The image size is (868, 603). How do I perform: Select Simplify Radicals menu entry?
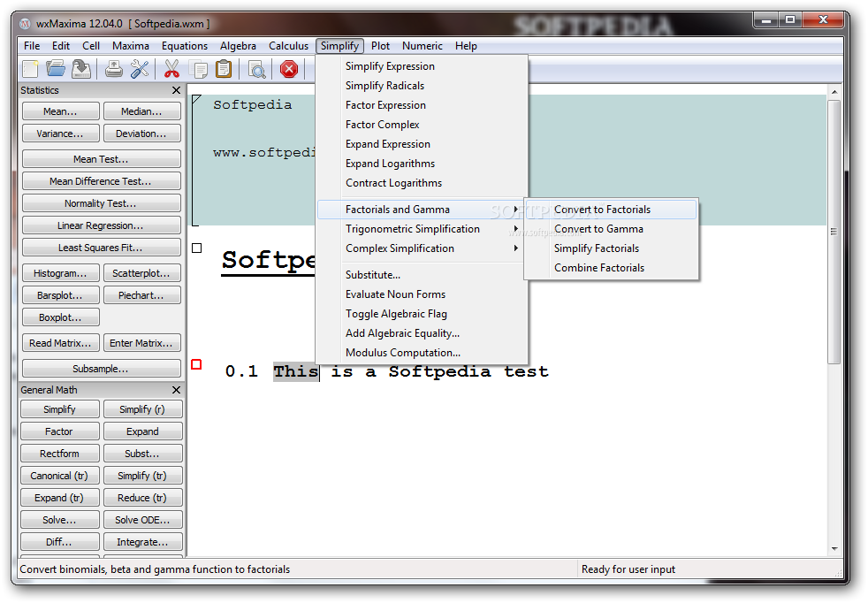[x=421, y=85]
